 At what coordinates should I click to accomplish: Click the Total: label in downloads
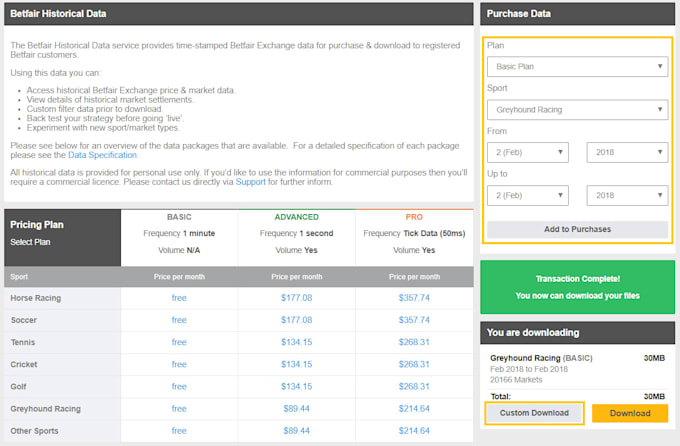tap(500, 396)
